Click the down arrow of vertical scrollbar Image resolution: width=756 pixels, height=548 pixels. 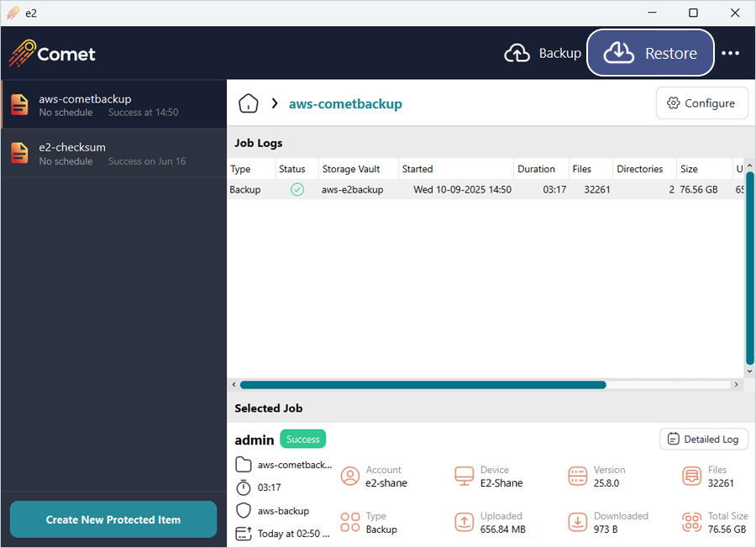click(750, 371)
